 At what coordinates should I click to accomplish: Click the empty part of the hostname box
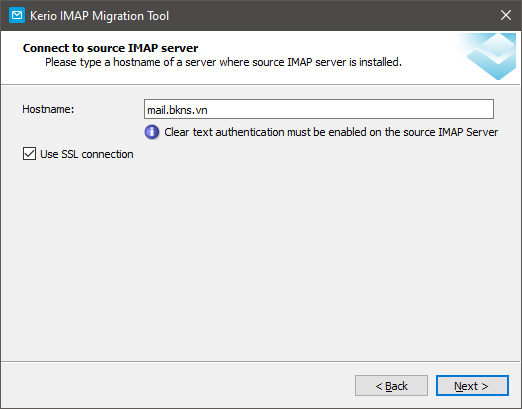pos(350,109)
